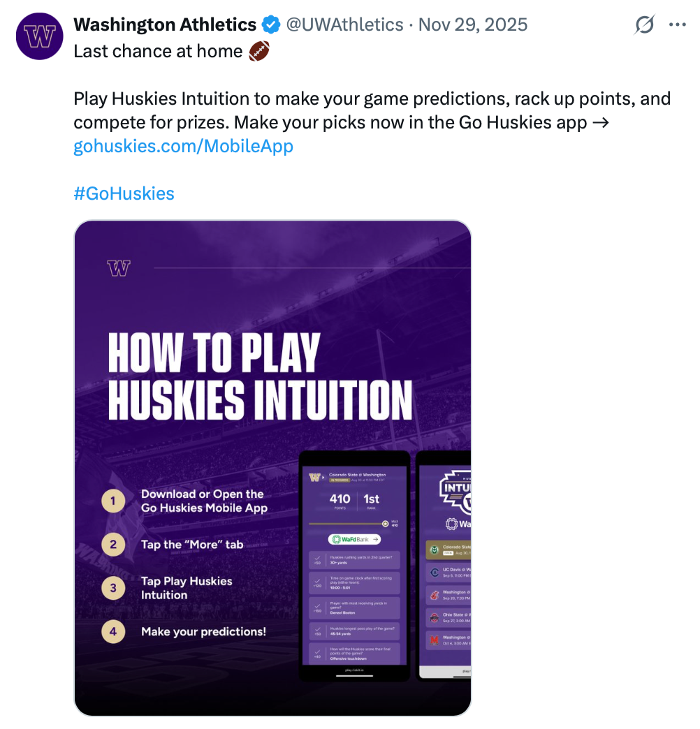Click the step 4 number circle
This screenshot has height=729, width=700.
pyautogui.click(x=113, y=632)
